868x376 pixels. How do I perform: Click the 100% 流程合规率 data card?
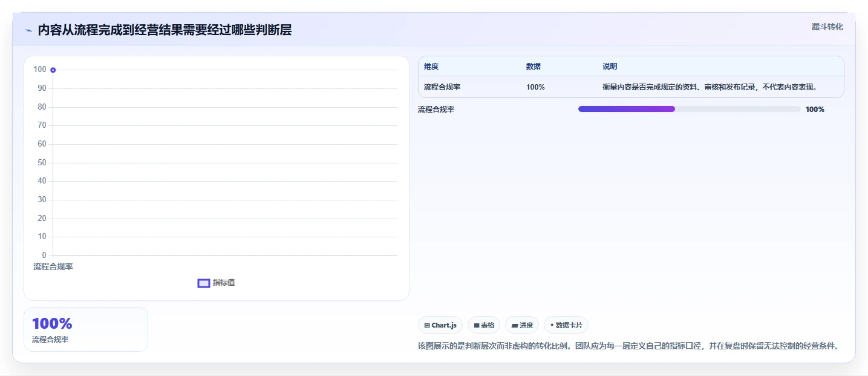click(86, 329)
